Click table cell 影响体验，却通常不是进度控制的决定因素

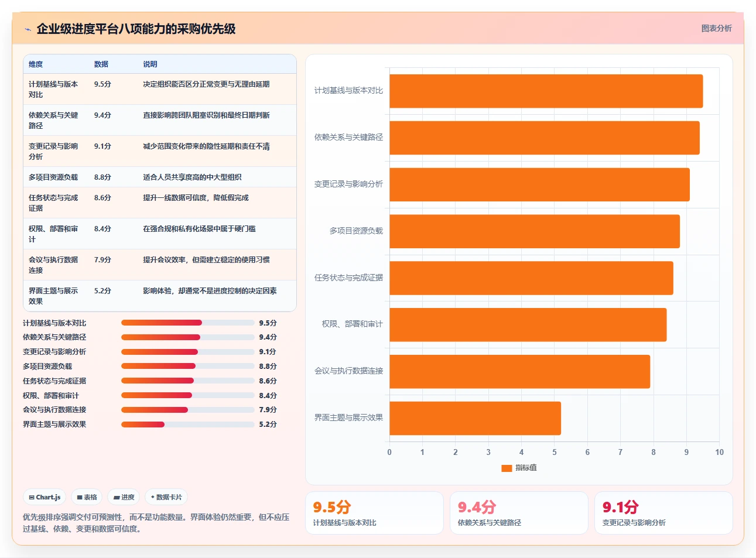pos(210,291)
